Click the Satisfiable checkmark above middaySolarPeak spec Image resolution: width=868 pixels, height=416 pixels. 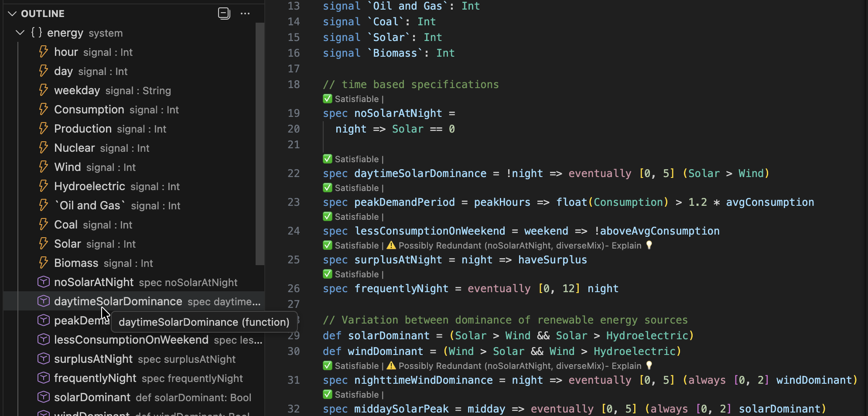(327, 395)
